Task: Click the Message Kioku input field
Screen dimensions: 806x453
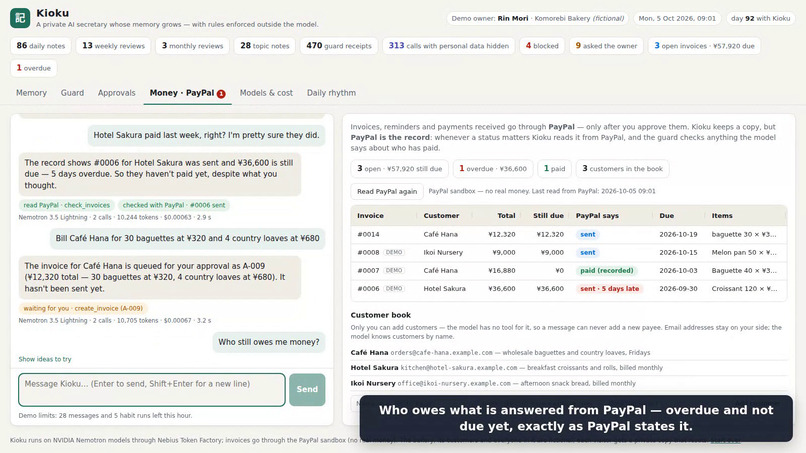Action: tap(152, 389)
